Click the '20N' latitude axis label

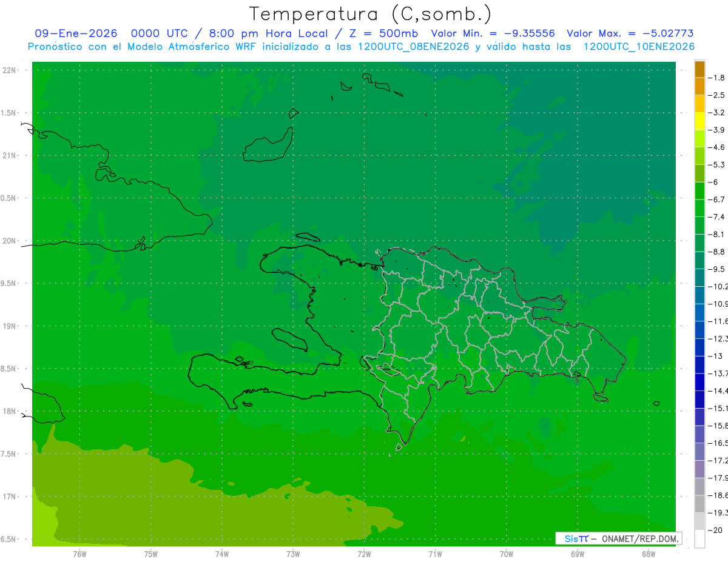(10, 241)
